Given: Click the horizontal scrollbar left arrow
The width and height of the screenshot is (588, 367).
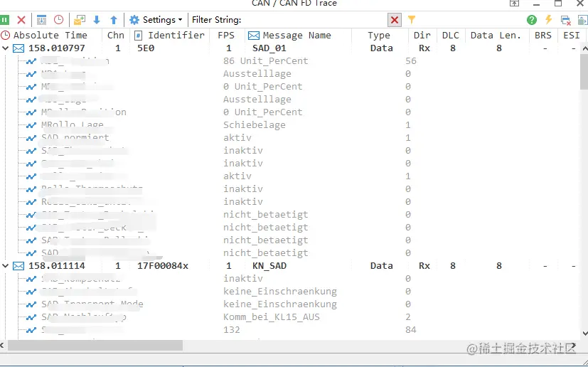Looking at the screenshot, I should (3, 345).
